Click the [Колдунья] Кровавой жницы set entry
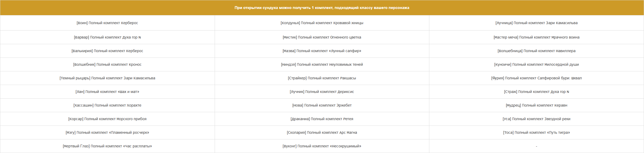This screenshot has width=644, height=153. click(322, 23)
